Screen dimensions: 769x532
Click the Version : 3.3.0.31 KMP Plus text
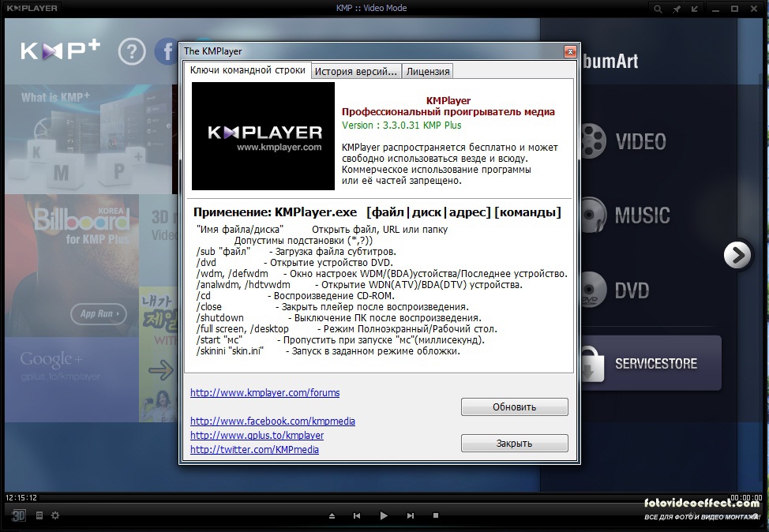[402, 125]
